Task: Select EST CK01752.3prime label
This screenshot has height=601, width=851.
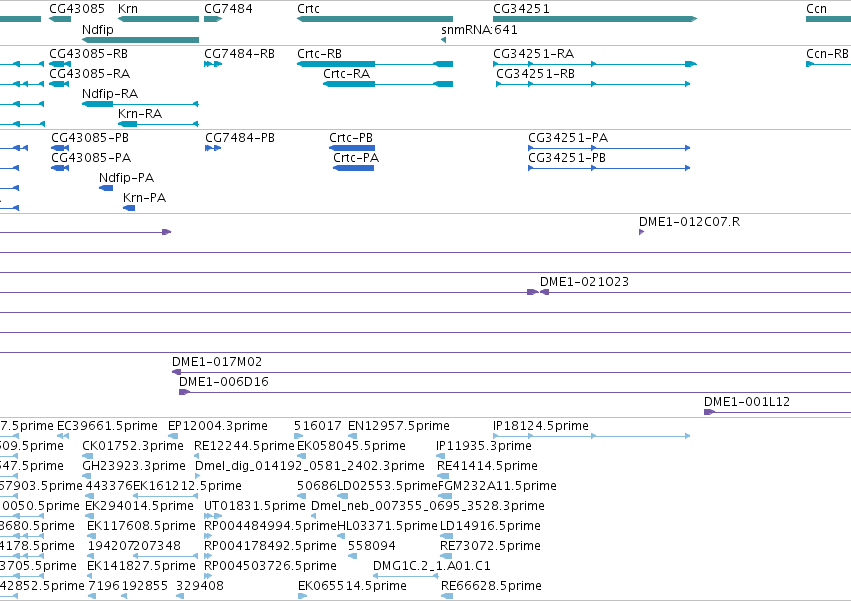Action: (x=133, y=446)
